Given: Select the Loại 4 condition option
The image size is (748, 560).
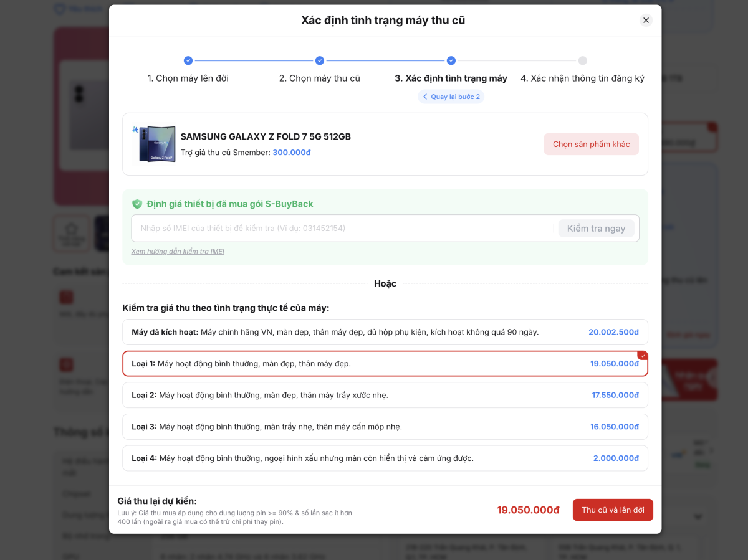Looking at the screenshot, I should 385,458.
